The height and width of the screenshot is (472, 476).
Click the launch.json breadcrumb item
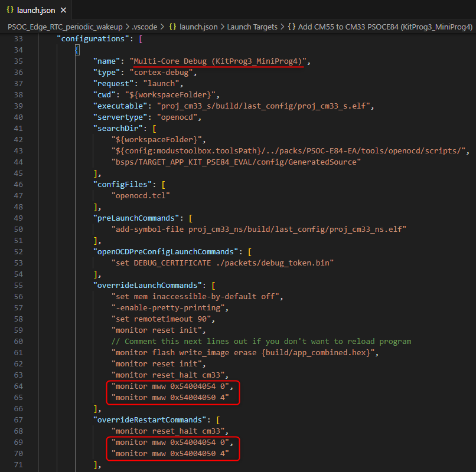point(199,27)
